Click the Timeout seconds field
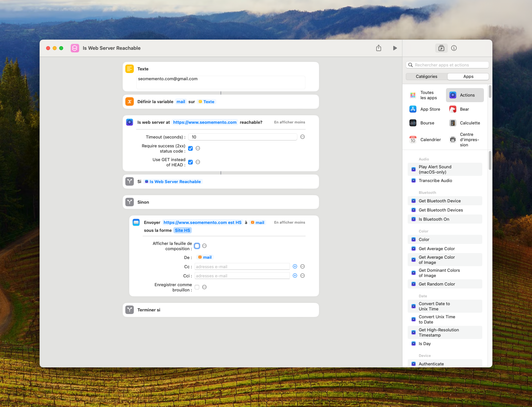 (243, 137)
